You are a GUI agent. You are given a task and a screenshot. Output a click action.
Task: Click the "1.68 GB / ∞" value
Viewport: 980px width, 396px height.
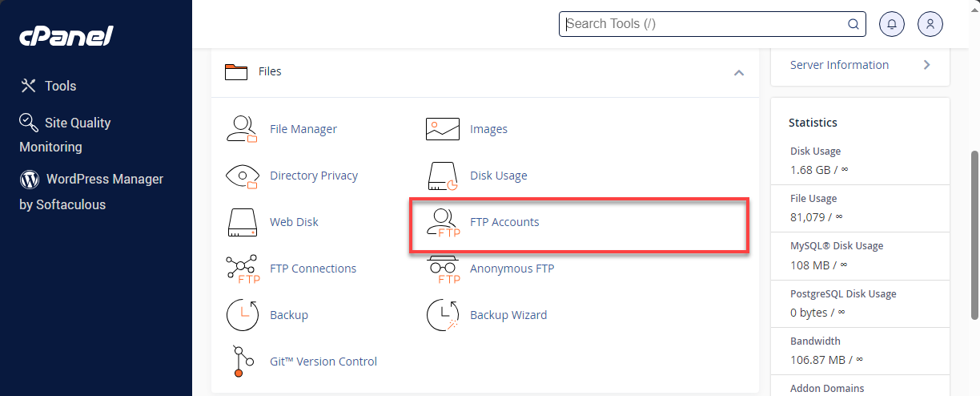point(819,169)
